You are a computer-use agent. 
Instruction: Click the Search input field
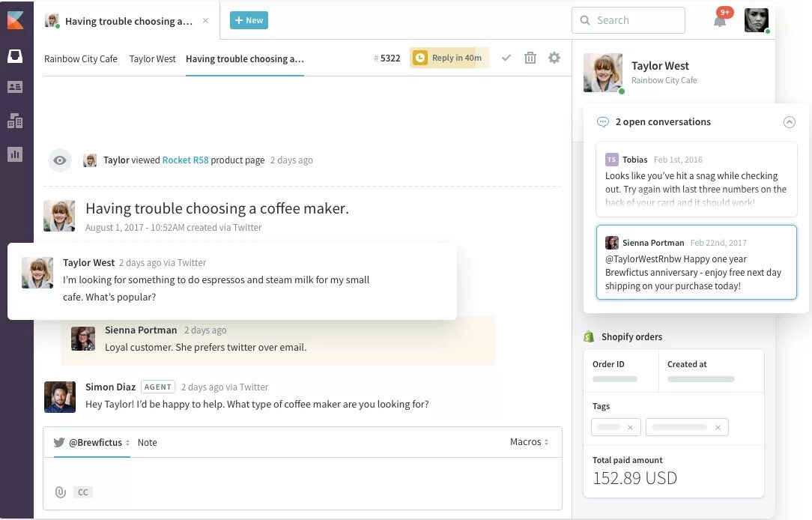[628, 20]
